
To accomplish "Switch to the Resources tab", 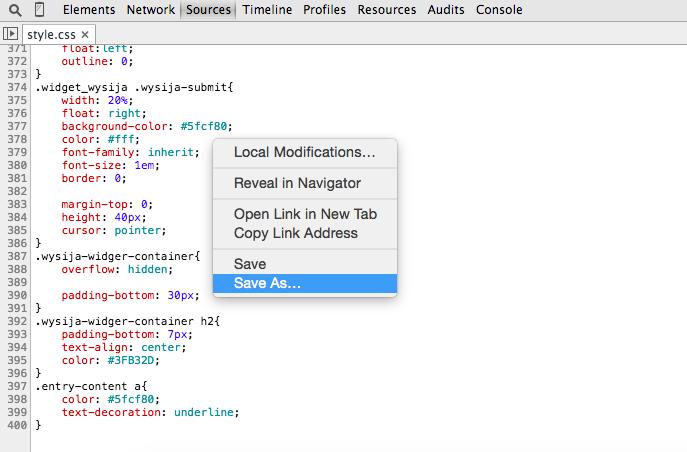I will (x=386, y=11).
